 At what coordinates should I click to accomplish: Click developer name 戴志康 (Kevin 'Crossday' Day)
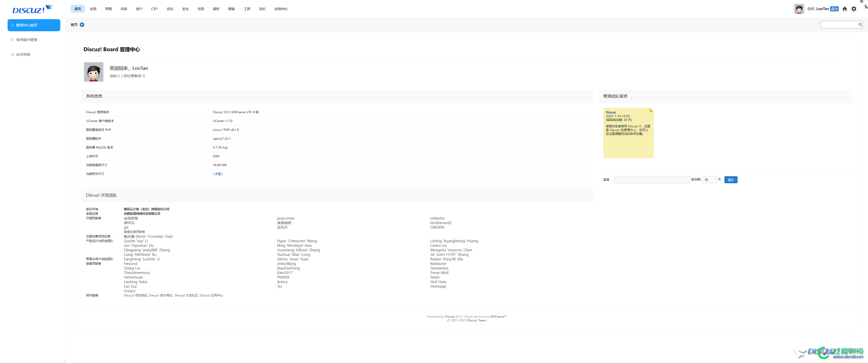click(x=148, y=236)
